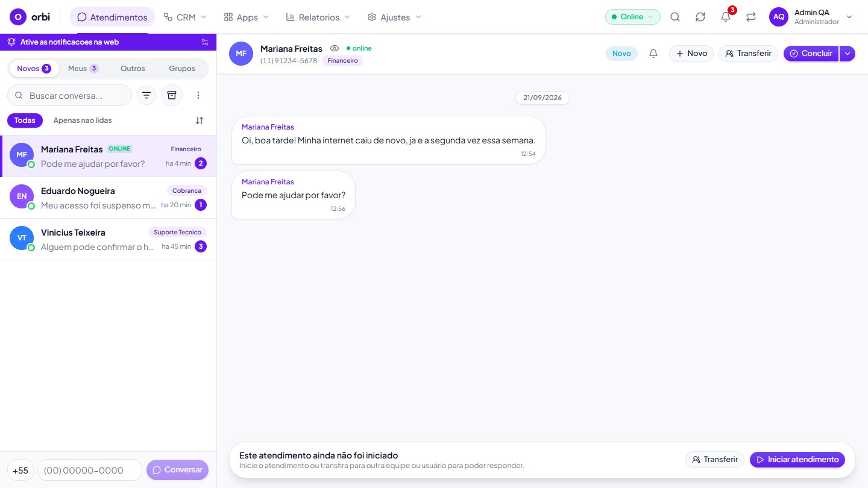
Task: Click the Novo status badge in header
Action: (x=621, y=54)
